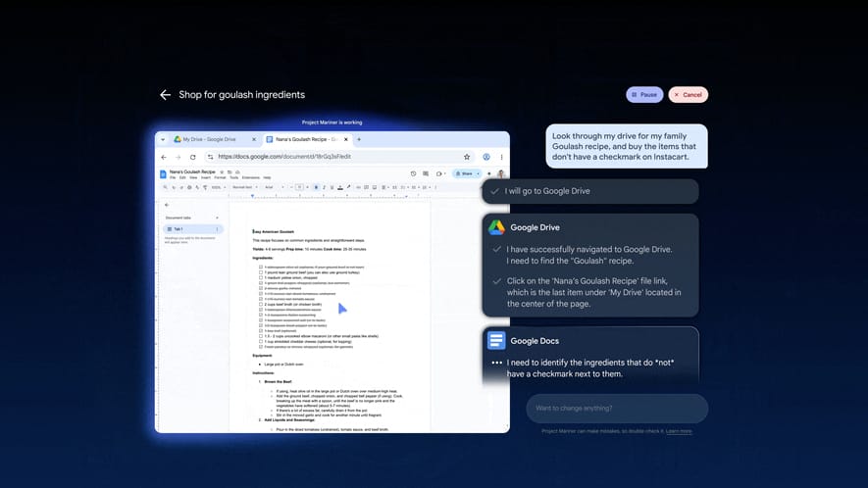This screenshot has width=868, height=488.
Task: Move the document to a folder
Action: click(x=230, y=172)
